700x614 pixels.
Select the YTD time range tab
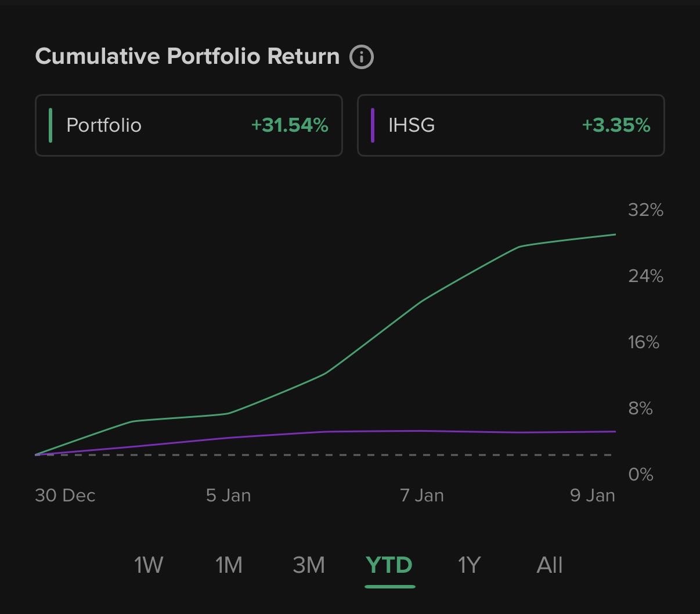point(389,565)
